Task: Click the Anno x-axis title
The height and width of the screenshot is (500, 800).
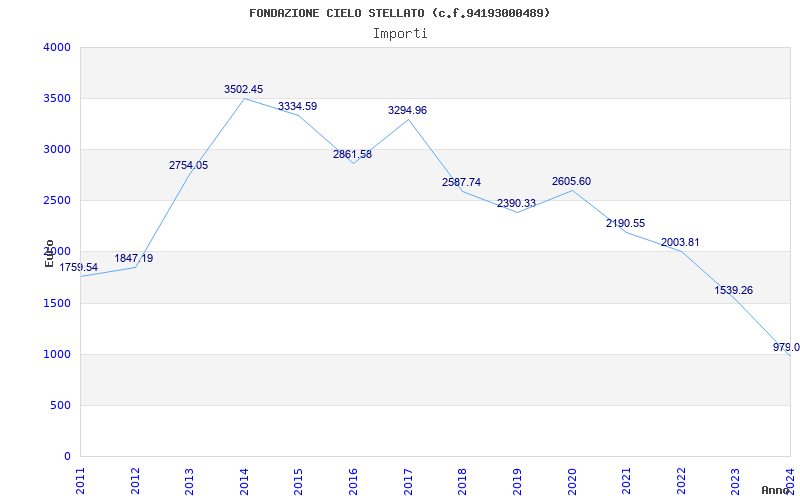Action: (776, 490)
